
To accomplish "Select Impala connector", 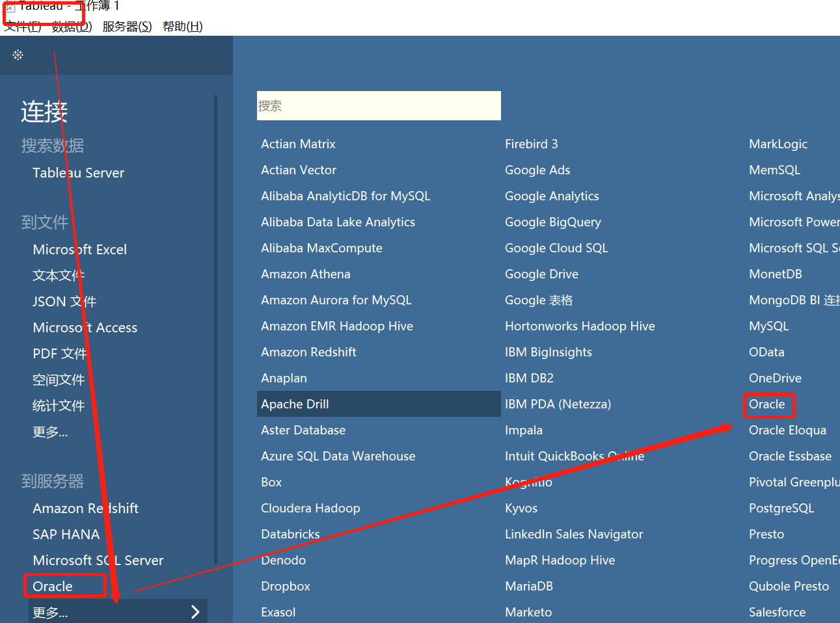I will point(524,430).
